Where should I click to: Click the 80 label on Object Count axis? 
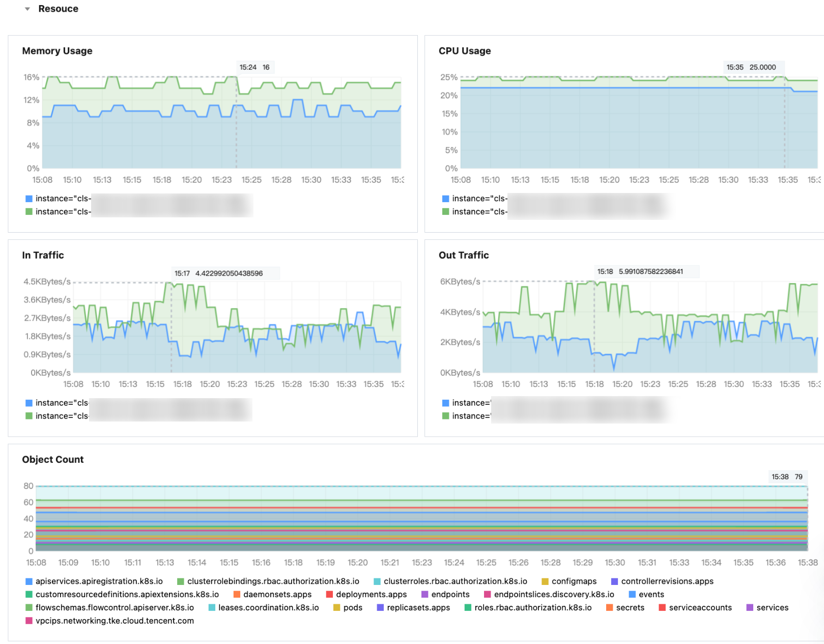coord(29,486)
